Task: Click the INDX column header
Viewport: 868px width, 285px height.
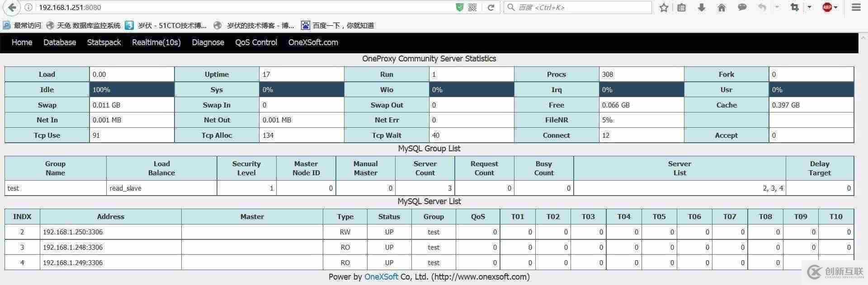Action: 22,217
